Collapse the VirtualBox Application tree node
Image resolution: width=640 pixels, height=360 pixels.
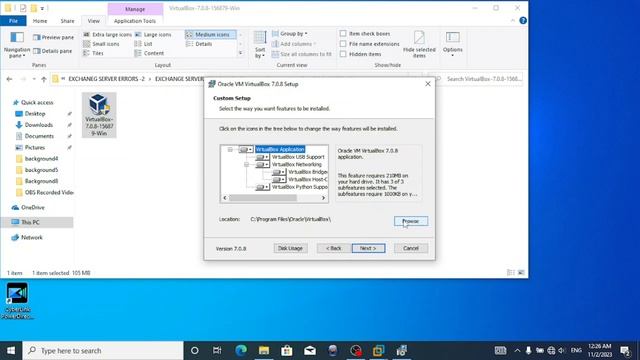tap(230, 150)
